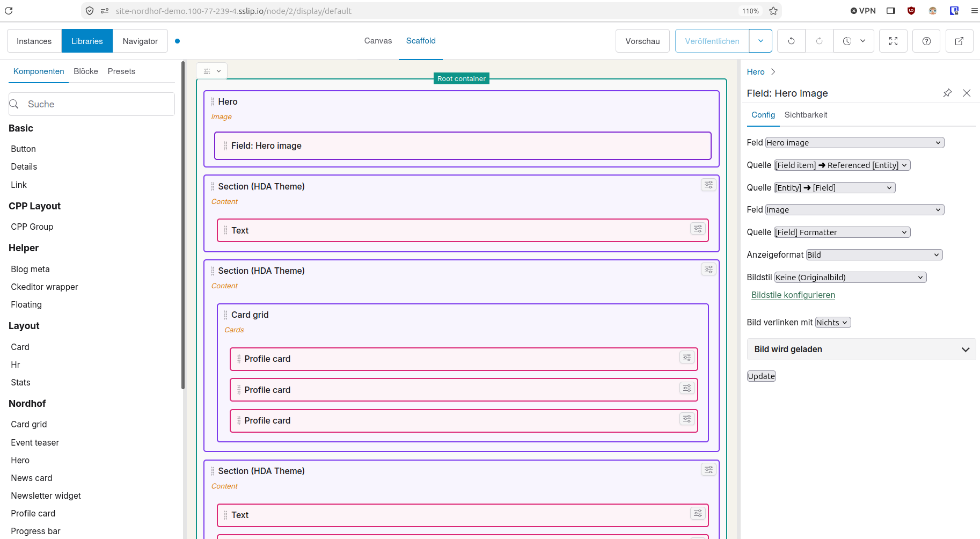Screen dimensions: 980x539
Task: Open settings icon of second Profile card
Action: [687, 388]
